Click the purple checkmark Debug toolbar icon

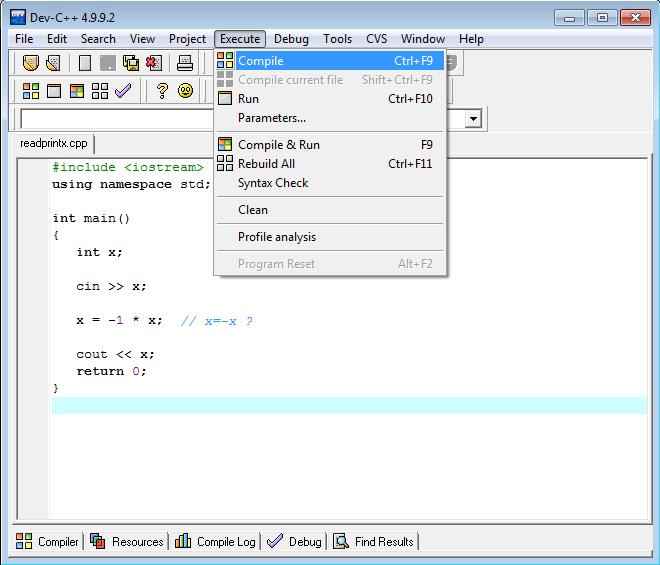coord(123,91)
